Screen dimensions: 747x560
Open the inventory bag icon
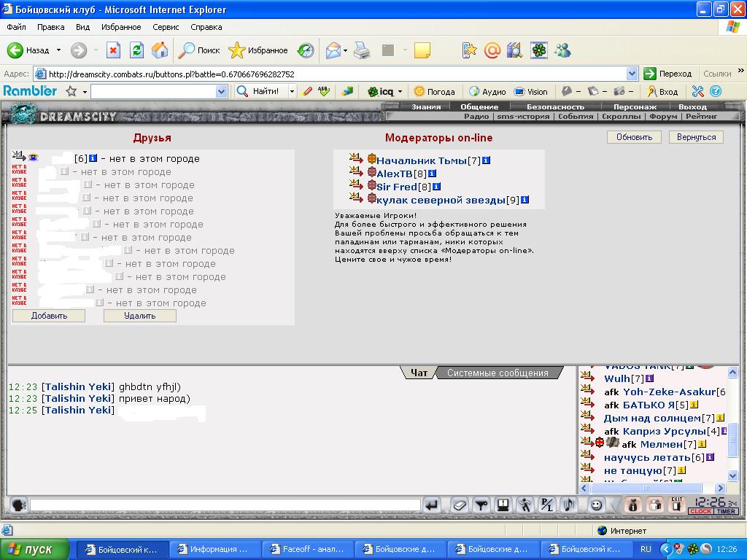tap(633, 505)
